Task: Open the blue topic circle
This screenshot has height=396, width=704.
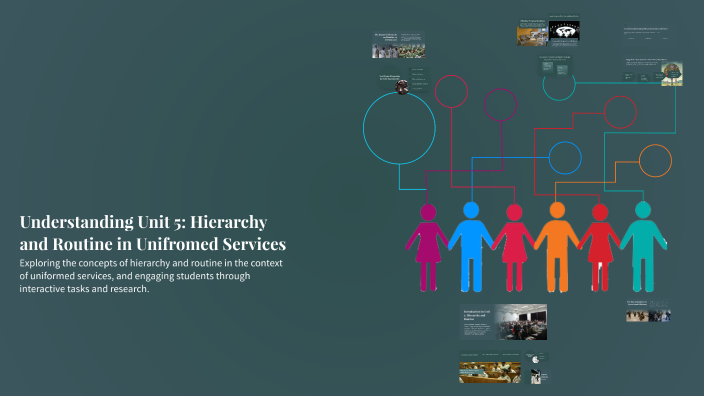Action: [x=565, y=158]
